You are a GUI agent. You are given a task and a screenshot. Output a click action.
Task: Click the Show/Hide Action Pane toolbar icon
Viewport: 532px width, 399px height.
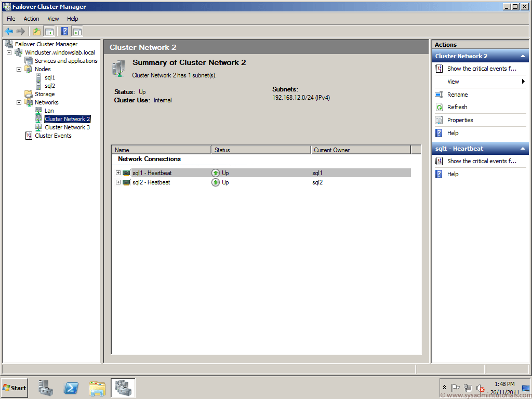[76, 31]
